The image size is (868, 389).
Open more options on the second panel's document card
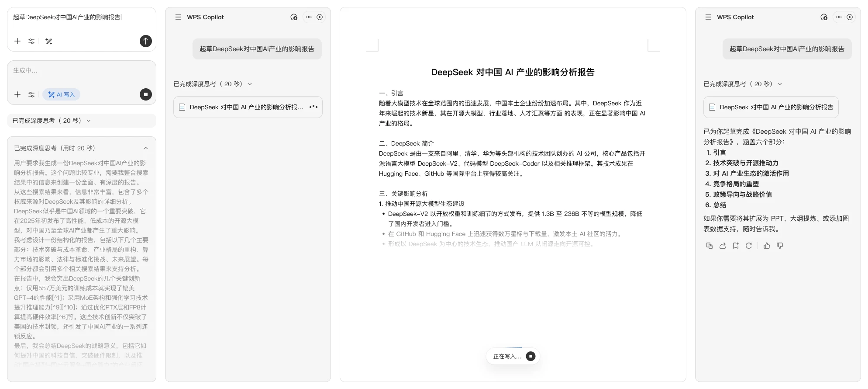[x=313, y=107]
